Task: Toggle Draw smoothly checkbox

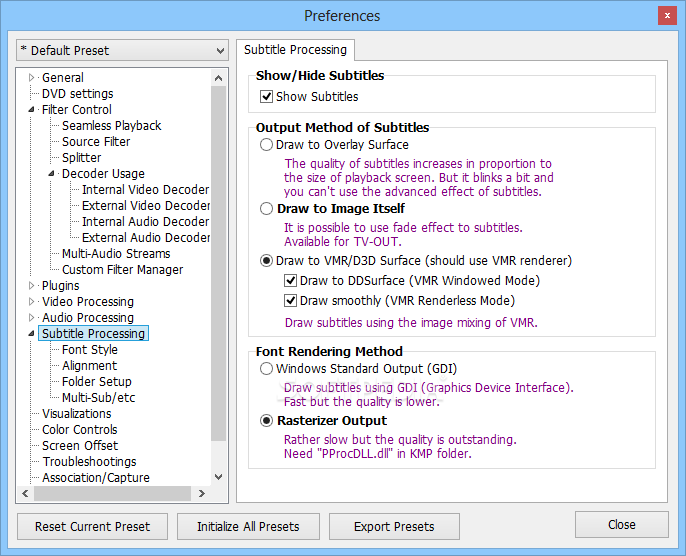Action: click(x=290, y=301)
